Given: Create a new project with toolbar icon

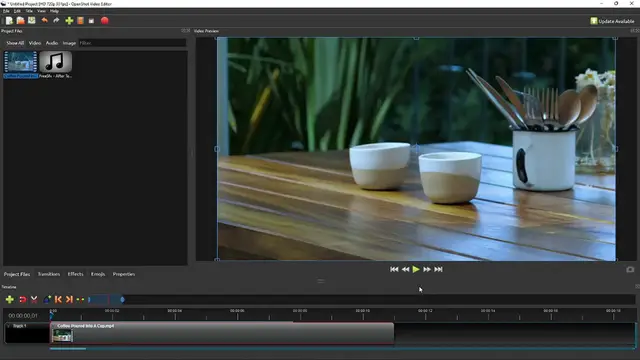Looking at the screenshot, I should 9,20.
